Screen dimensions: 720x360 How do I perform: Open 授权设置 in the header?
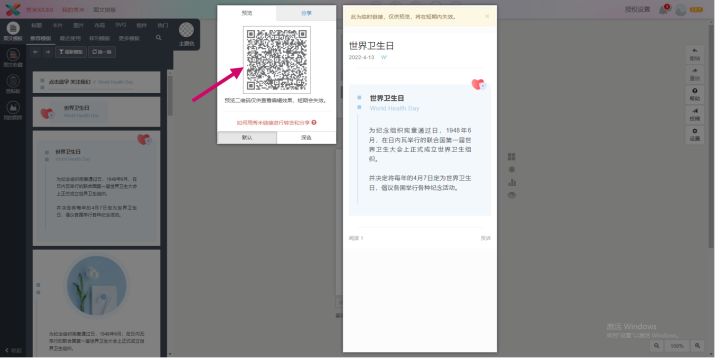point(638,10)
